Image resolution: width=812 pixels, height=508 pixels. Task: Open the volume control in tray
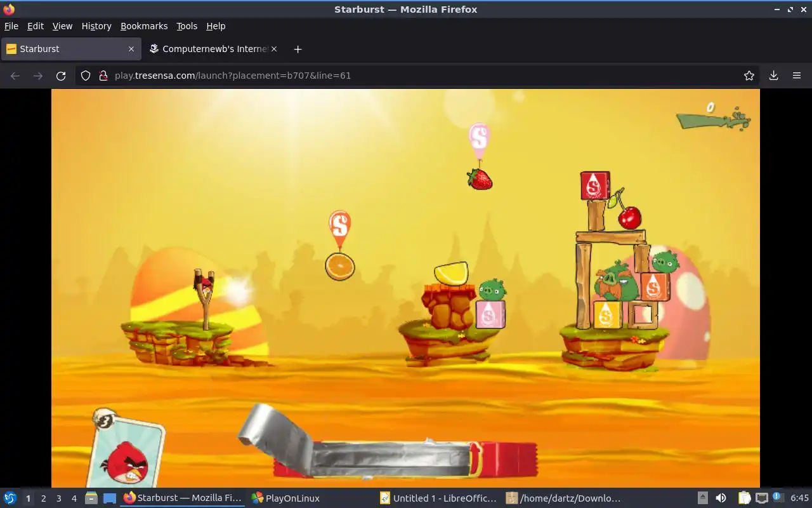[x=721, y=498]
